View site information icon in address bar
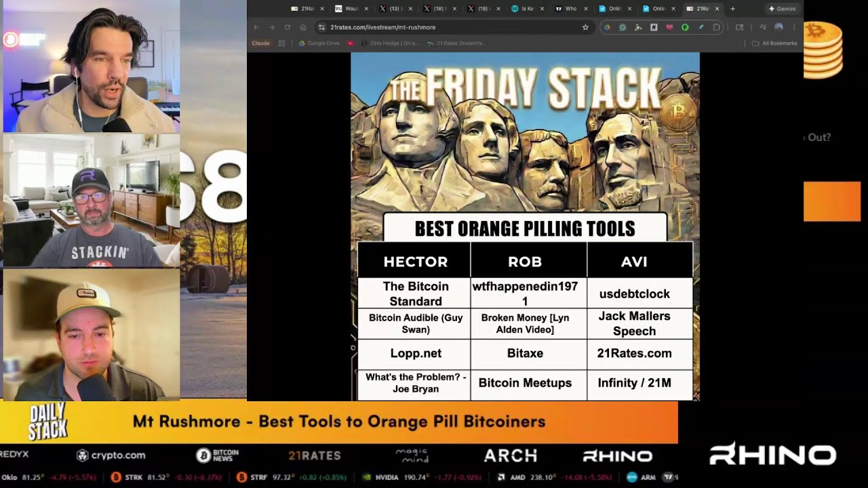The image size is (868, 488). 322,27
